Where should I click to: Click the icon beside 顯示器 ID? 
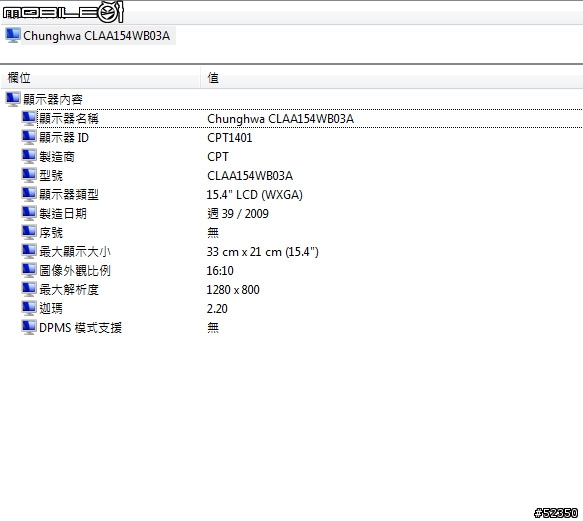coord(29,137)
